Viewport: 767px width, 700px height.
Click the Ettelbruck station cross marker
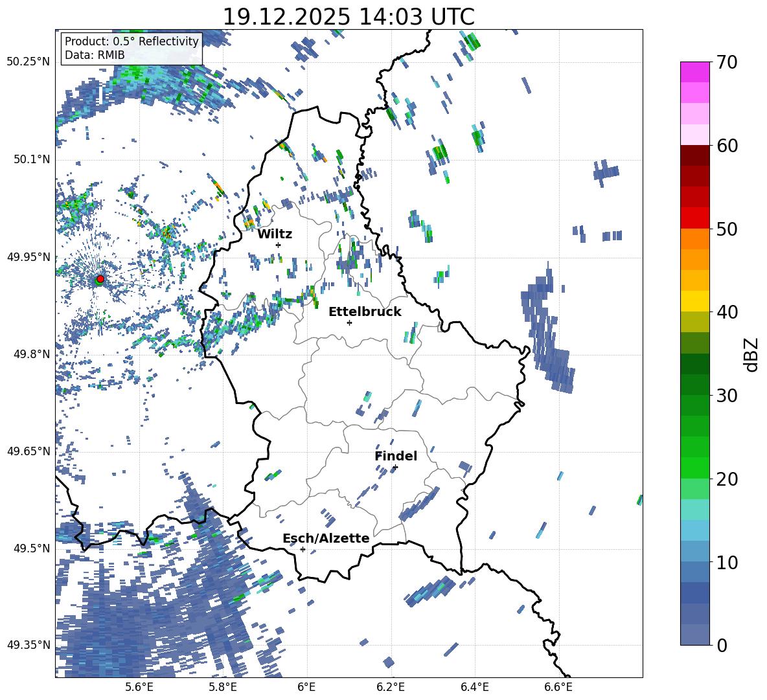click(349, 322)
